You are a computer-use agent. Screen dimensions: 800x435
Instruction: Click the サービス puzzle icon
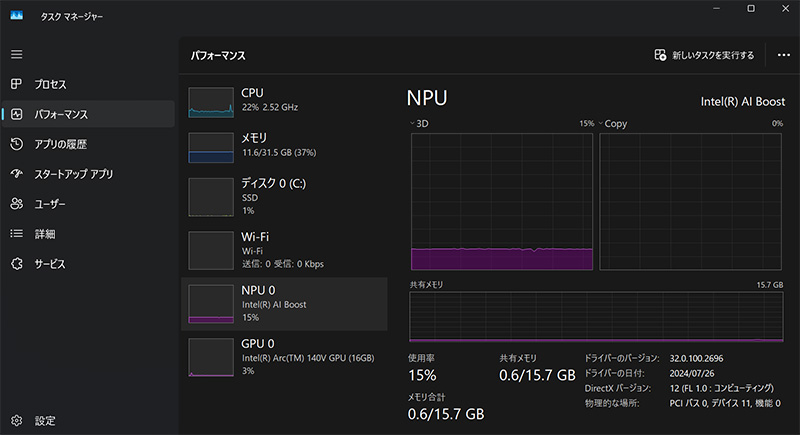tap(16, 264)
